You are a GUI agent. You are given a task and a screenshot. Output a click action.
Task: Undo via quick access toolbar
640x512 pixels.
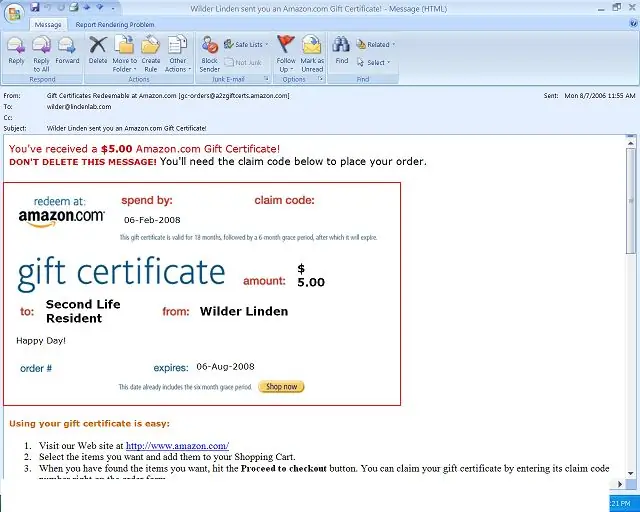[x=48, y=7]
